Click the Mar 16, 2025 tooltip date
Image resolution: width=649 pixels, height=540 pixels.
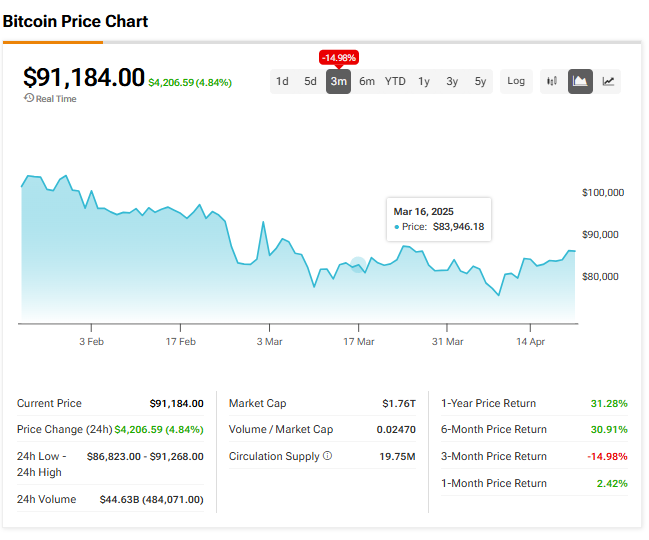(423, 211)
